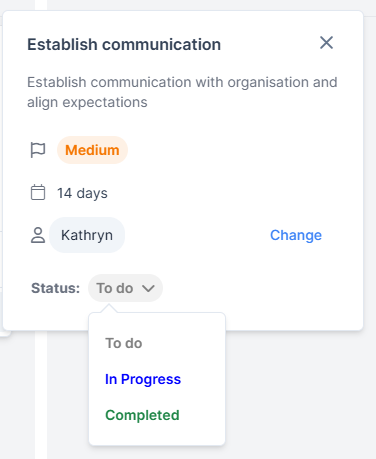Select the Medium priority badge
This screenshot has height=459, width=376.
[x=92, y=150]
